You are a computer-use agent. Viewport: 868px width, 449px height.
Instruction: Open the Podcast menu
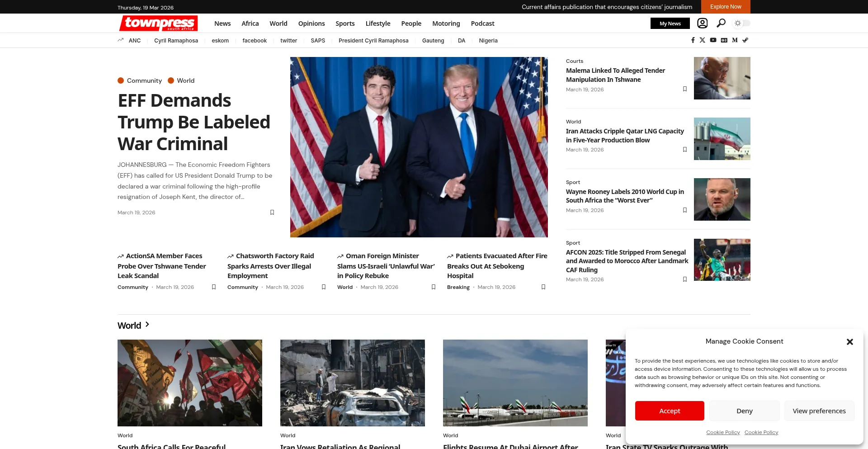click(483, 24)
